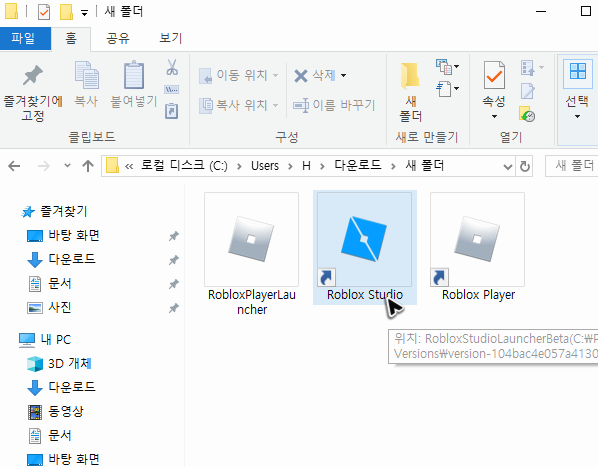Click Rename (이름 바꾸기) button
598x467 pixels.
(x=334, y=105)
